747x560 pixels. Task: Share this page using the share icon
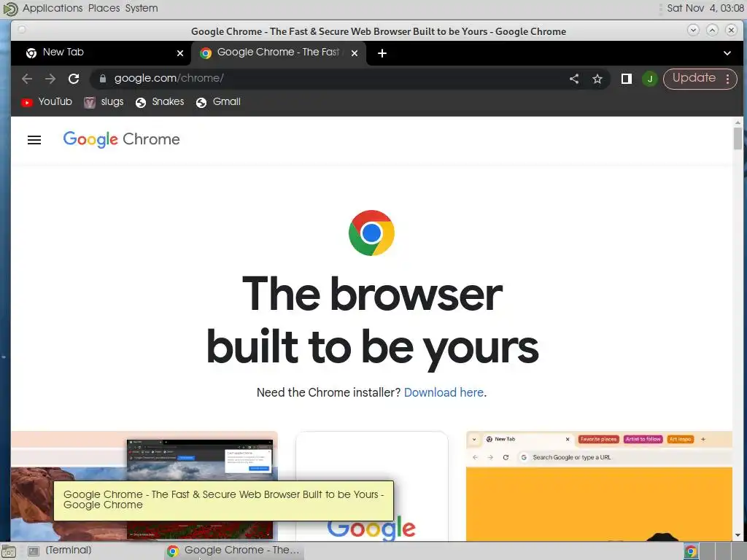pos(574,79)
